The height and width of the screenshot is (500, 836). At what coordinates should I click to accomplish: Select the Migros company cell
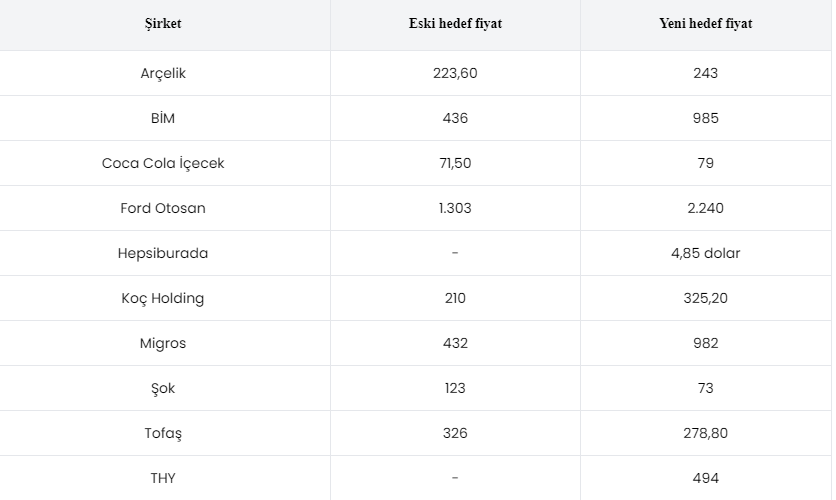point(163,343)
